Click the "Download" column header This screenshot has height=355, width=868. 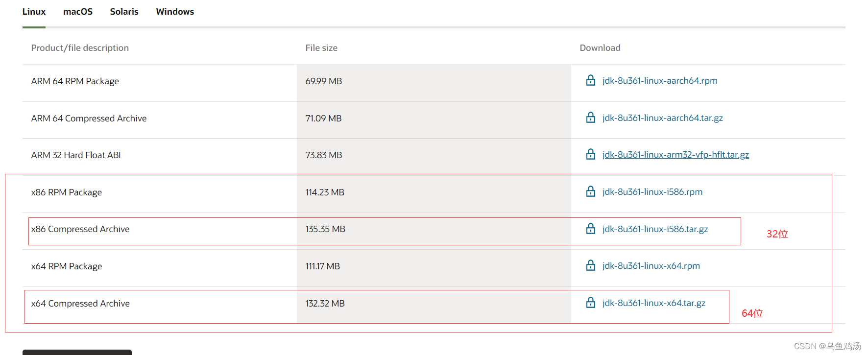600,48
